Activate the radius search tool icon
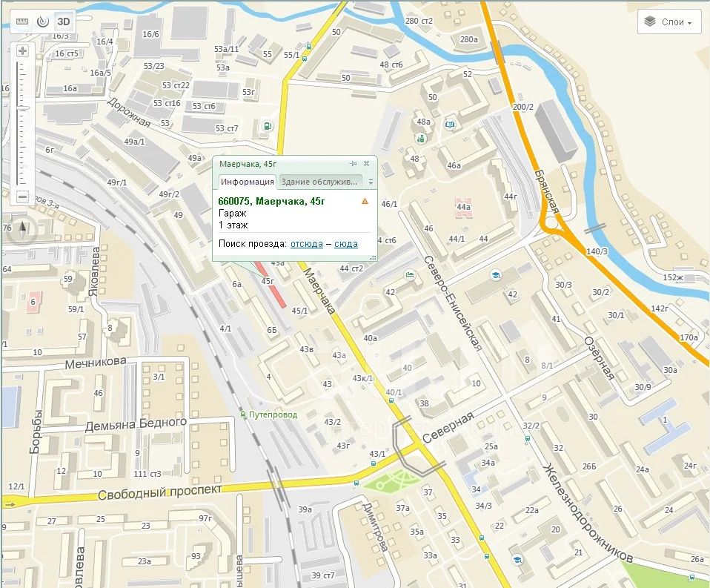Viewport: 710px width, 588px height. [42, 22]
